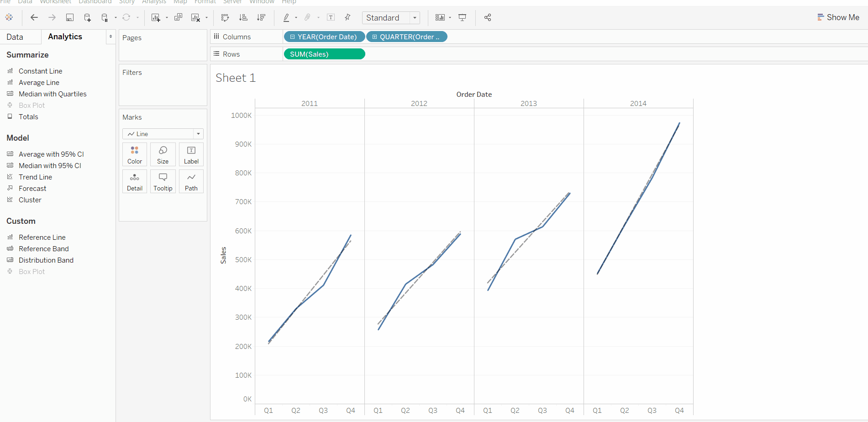Click the 2011 year column header
This screenshot has height=422, width=868.
[310, 103]
